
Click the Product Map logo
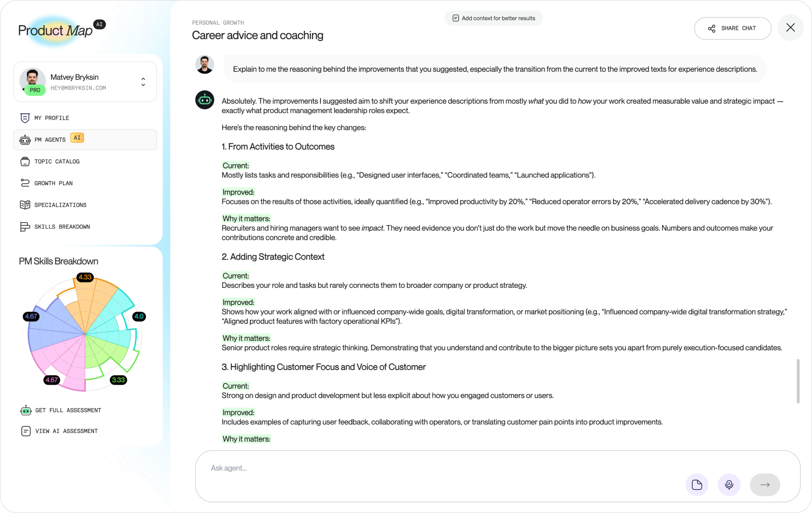tap(55, 30)
